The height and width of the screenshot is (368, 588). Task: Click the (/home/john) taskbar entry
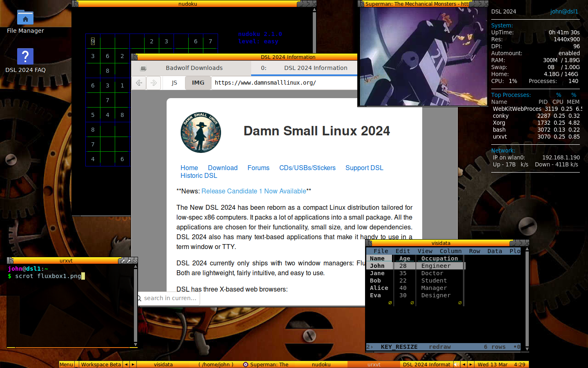pyautogui.click(x=216, y=364)
